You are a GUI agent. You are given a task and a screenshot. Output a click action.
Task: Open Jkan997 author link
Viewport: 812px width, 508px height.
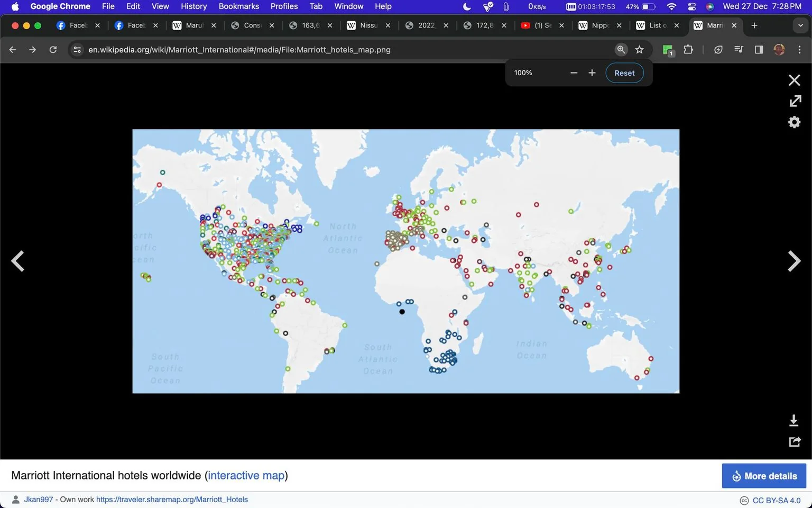[x=39, y=500]
